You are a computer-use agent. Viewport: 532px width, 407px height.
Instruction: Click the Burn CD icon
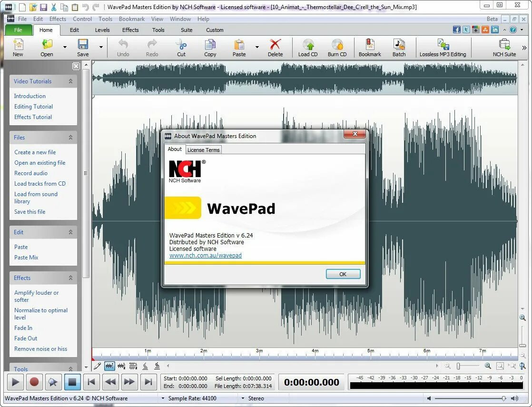point(337,48)
